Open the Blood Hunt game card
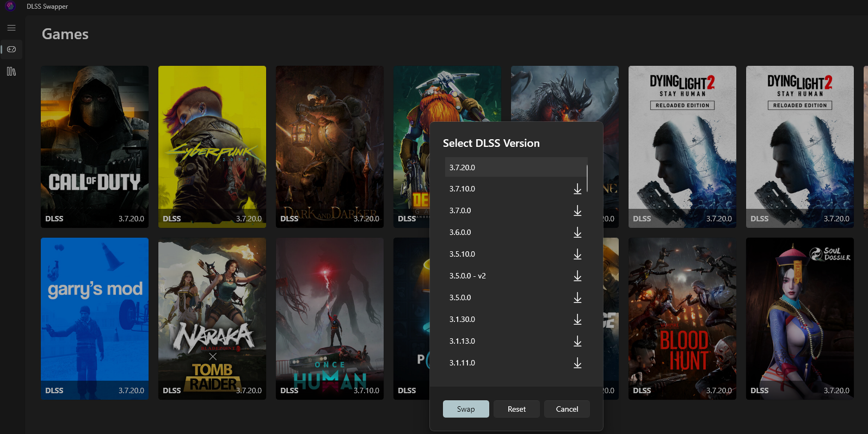The width and height of the screenshot is (868, 434). 682,319
